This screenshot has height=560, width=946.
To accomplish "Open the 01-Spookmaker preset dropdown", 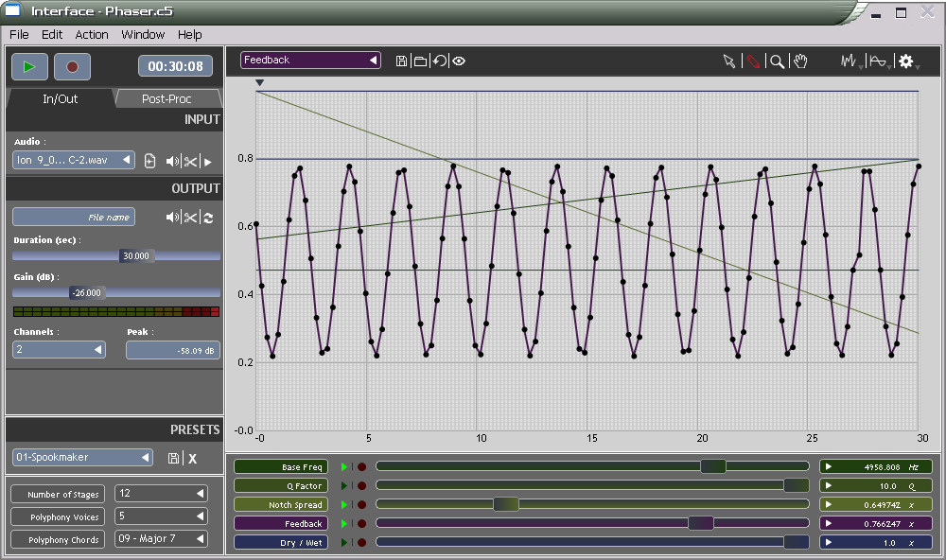I will pos(82,458).
